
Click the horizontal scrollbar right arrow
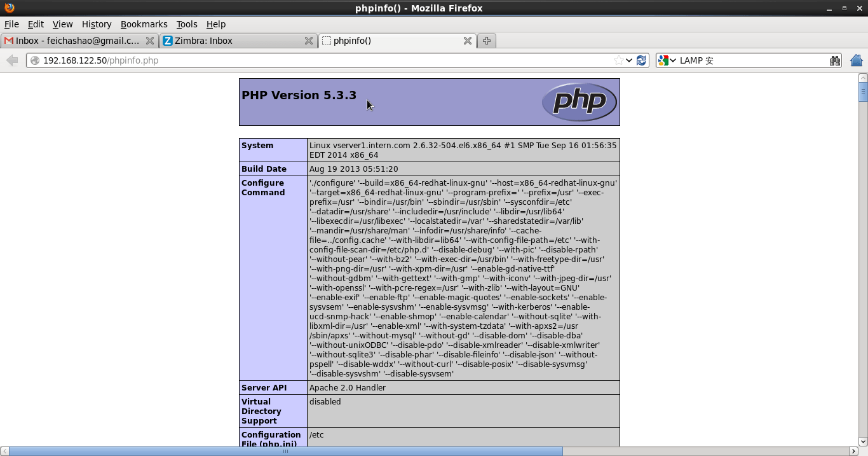[853, 451]
